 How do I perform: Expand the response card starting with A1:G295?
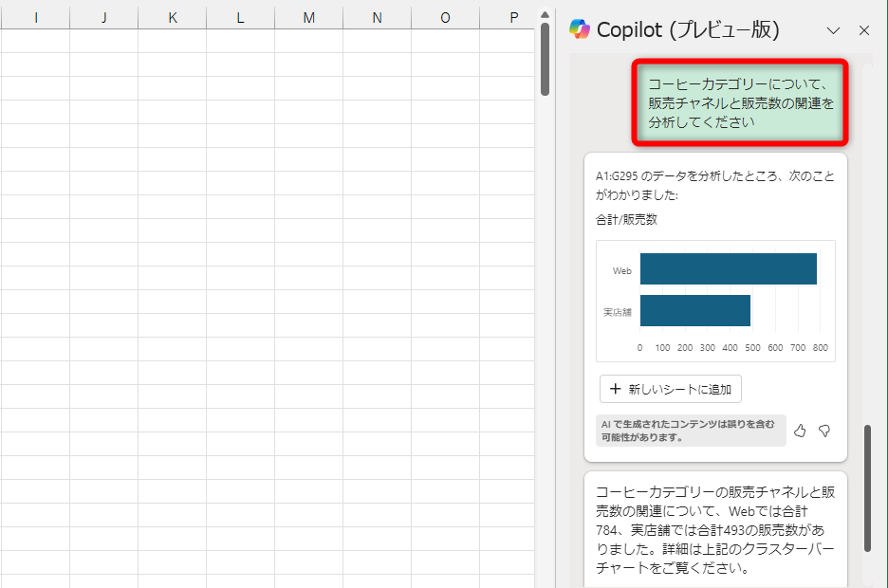[713, 180]
